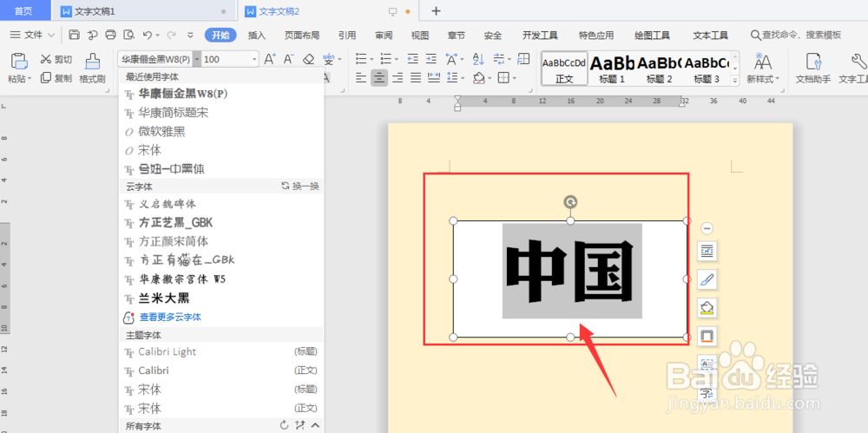Open Print Preview from quick toolbar
The height and width of the screenshot is (433, 868).
[x=128, y=35]
